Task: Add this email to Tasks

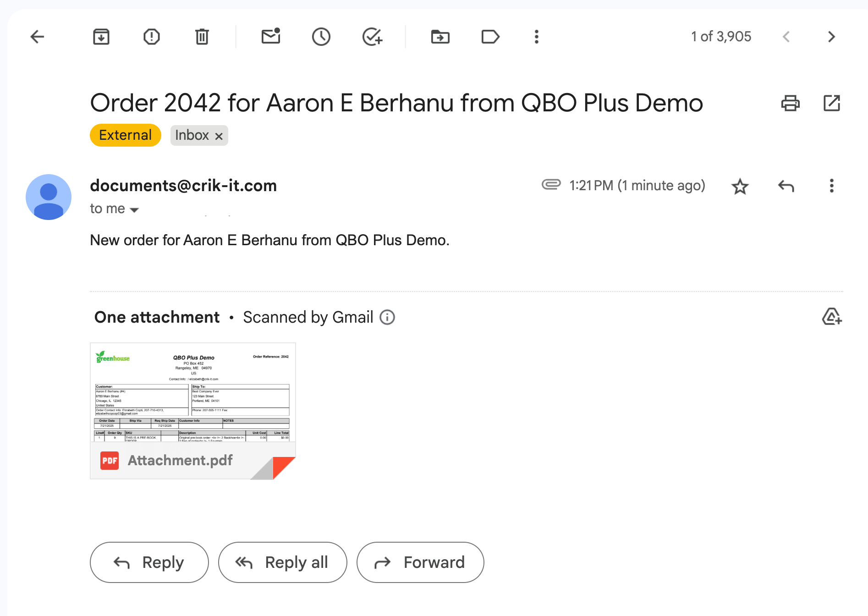Action: pyautogui.click(x=372, y=37)
